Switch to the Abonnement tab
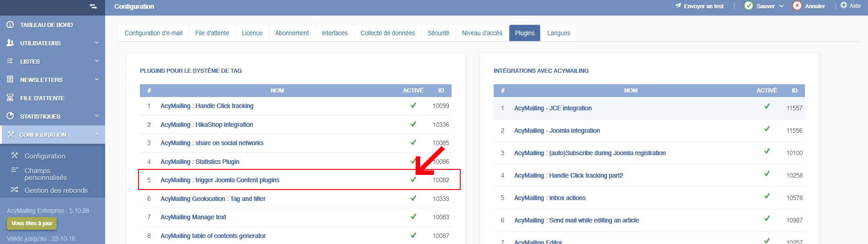The image size is (868, 244). coord(292,33)
